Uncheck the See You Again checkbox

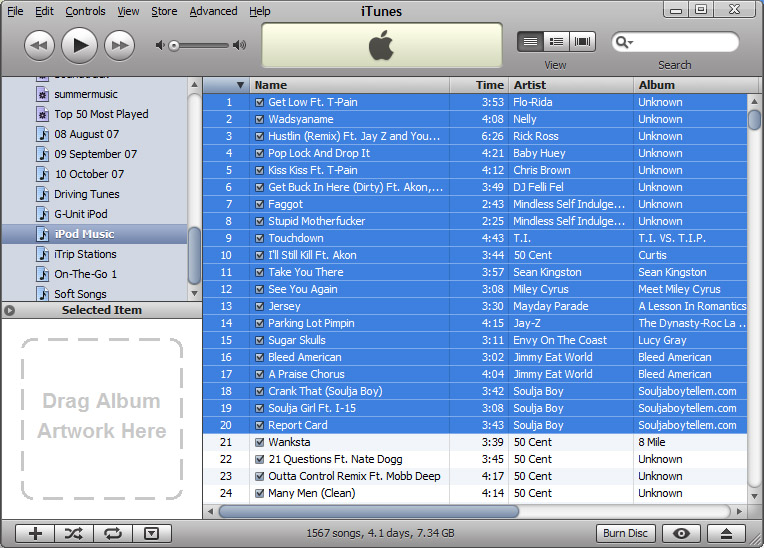260,289
